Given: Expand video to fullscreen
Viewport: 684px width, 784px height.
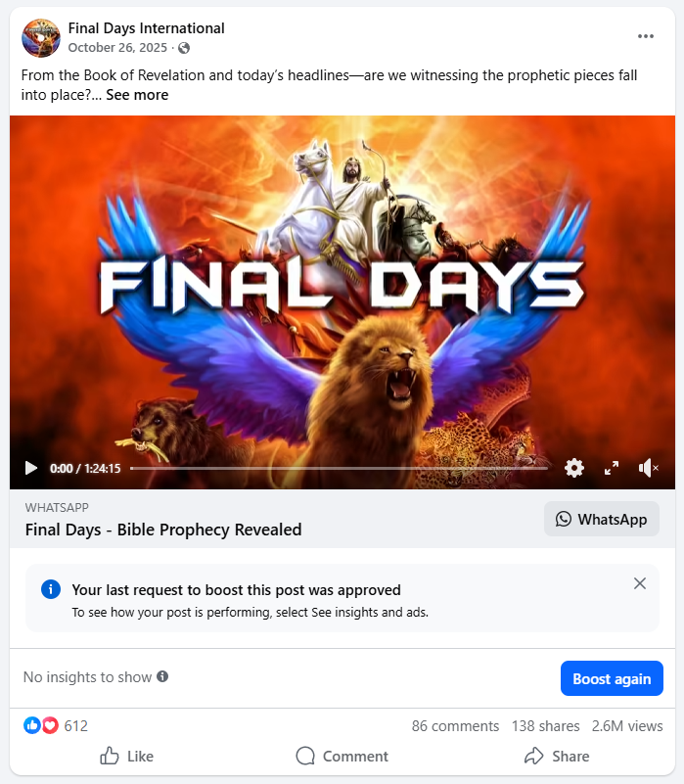Looking at the screenshot, I should tap(611, 468).
